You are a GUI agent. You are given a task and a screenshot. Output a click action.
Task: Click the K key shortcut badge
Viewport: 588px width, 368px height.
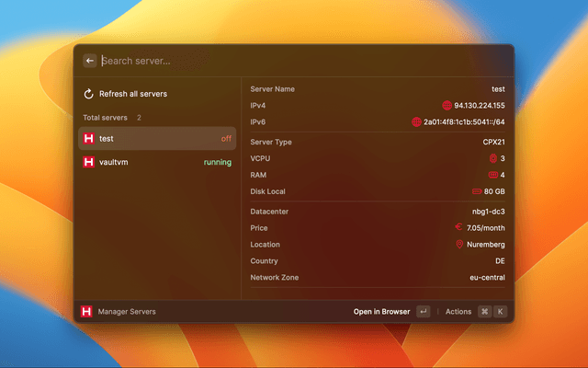[x=501, y=312]
